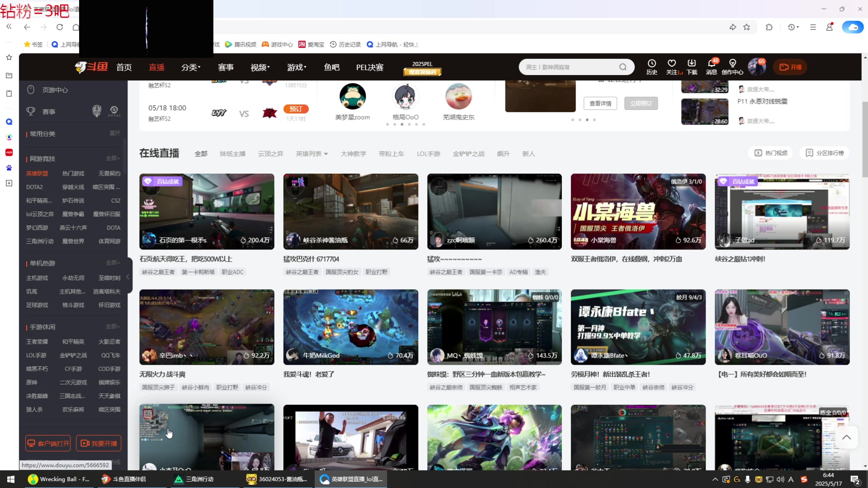Click the site search input field
Viewport: 868px width, 488px height.
pos(570,67)
